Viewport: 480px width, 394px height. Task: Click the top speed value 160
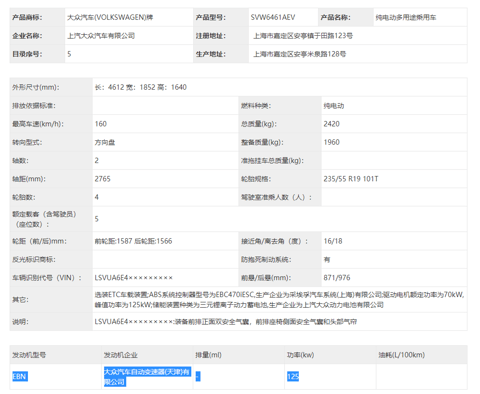[101, 124]
